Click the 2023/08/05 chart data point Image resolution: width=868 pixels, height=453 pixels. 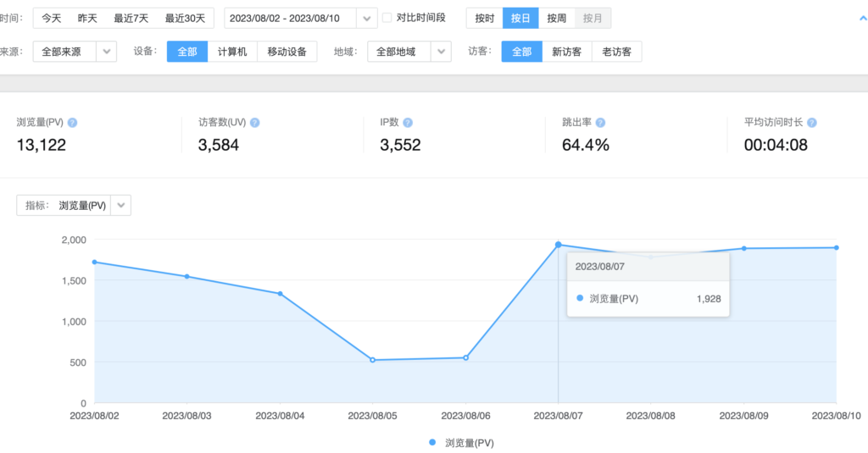(373, 360)
